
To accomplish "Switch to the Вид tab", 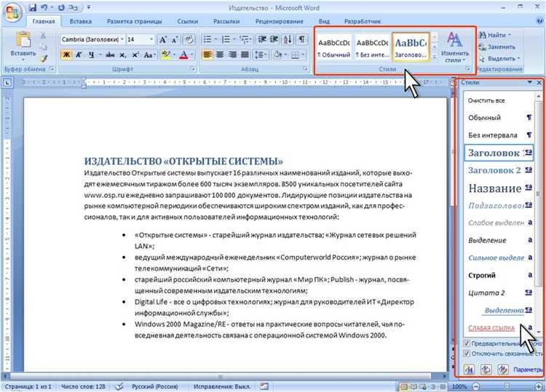I will 324,21.
